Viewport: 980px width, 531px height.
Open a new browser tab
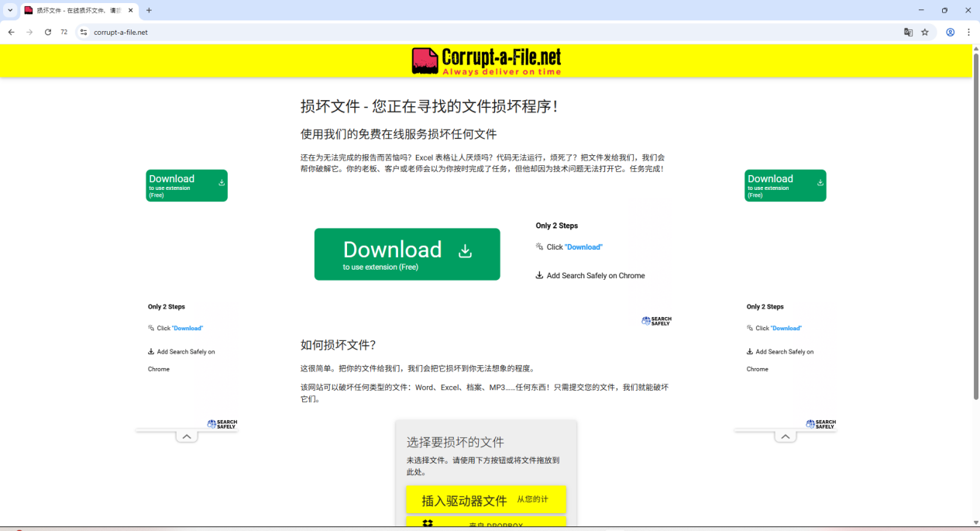(149, 10)
